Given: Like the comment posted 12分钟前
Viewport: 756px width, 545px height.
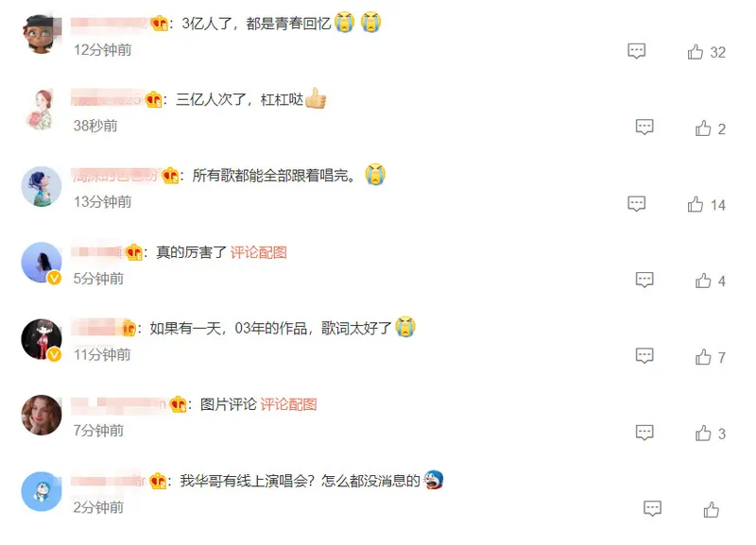Looking at the screenshot, I should click(696, 52).
